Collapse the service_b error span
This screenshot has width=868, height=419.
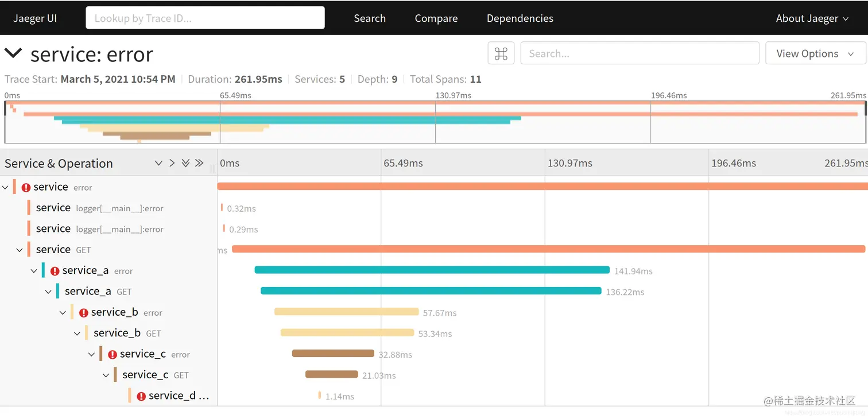[x=63, y=313]
